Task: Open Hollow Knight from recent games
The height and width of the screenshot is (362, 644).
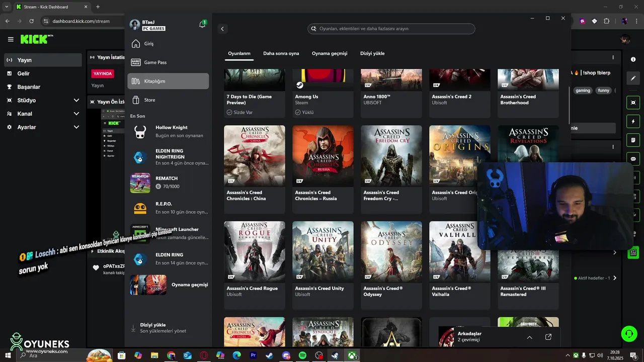Action: pos(169,132)
